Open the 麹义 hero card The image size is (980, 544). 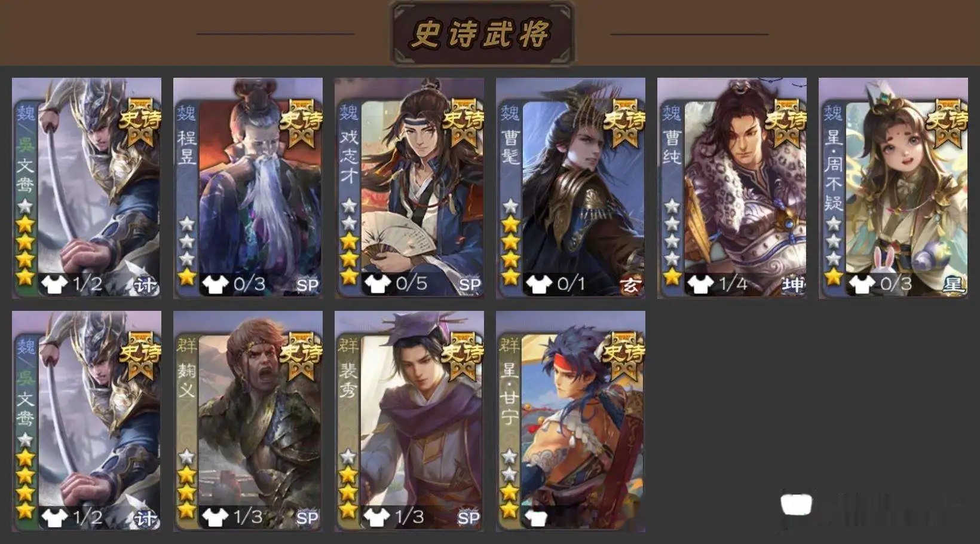pyautogui.click(x=248, y=421)
